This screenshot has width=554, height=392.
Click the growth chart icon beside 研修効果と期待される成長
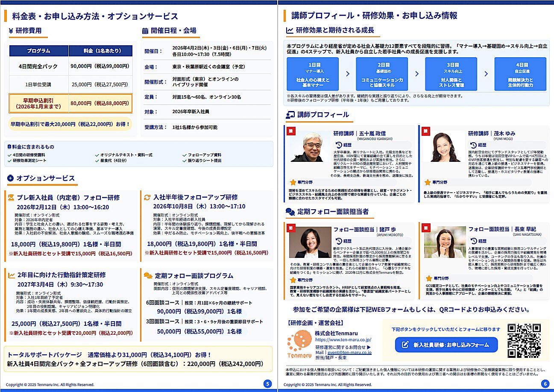pyautogui.click(x=290, y=30)
